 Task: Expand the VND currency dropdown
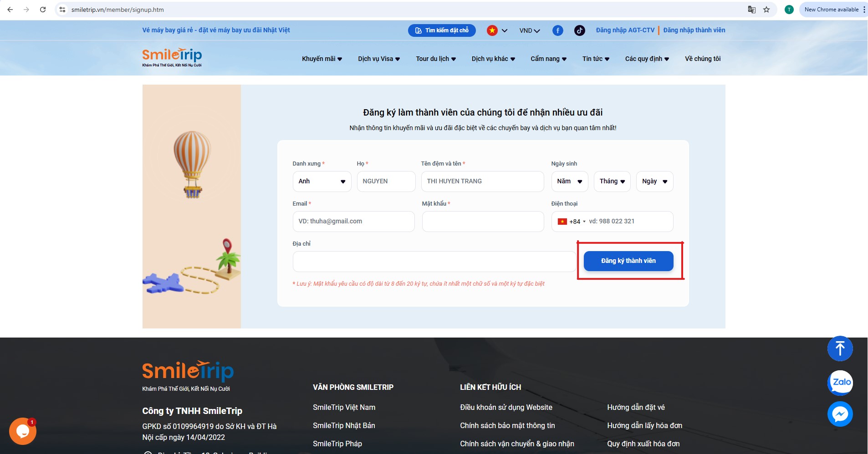[529, 30]
